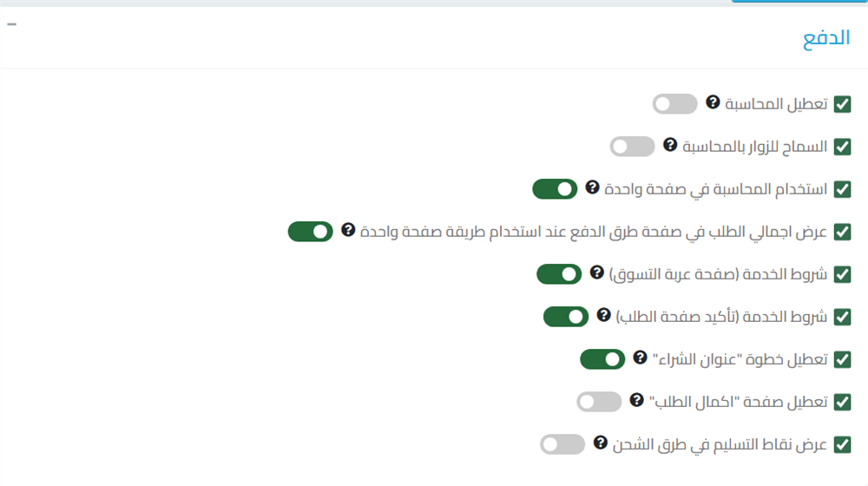Click help icon for تعطيل خطوة "عنوان الشراء"
This screenshot has height=486, width=868.
(641, 358)
